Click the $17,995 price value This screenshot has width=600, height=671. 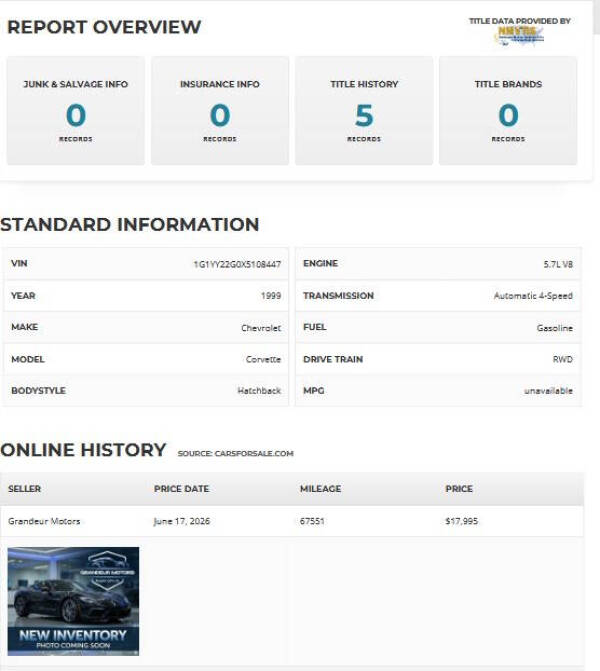pos(461,521)
